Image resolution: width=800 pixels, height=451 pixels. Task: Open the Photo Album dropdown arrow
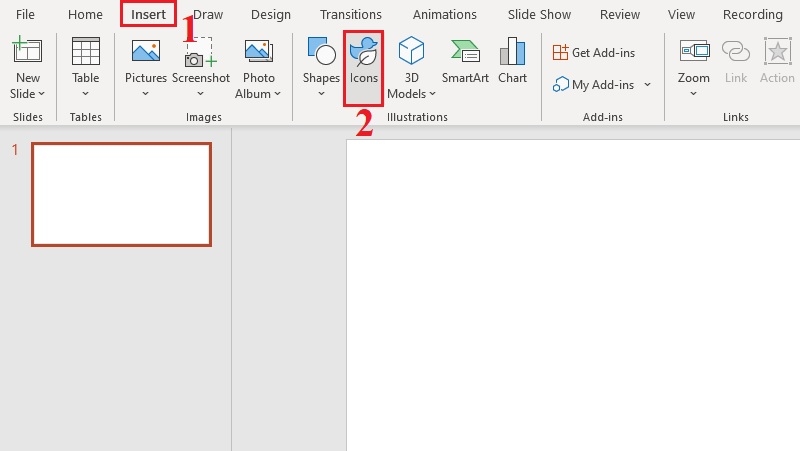(278, 94)
